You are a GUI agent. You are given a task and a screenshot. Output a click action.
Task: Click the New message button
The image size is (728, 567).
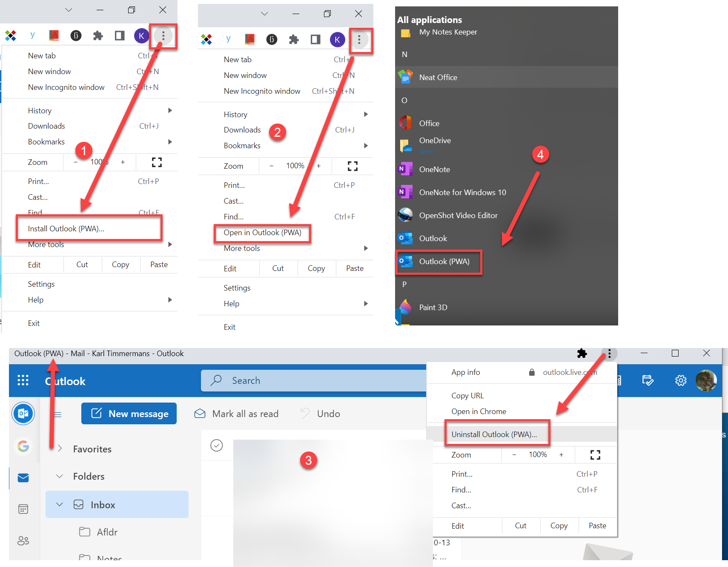[129, 413]
